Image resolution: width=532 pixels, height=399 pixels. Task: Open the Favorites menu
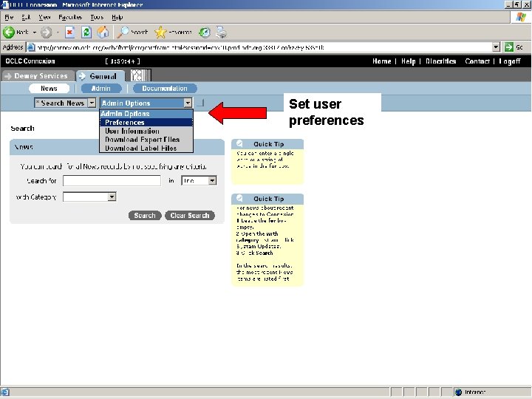click(x=70, y=17)
